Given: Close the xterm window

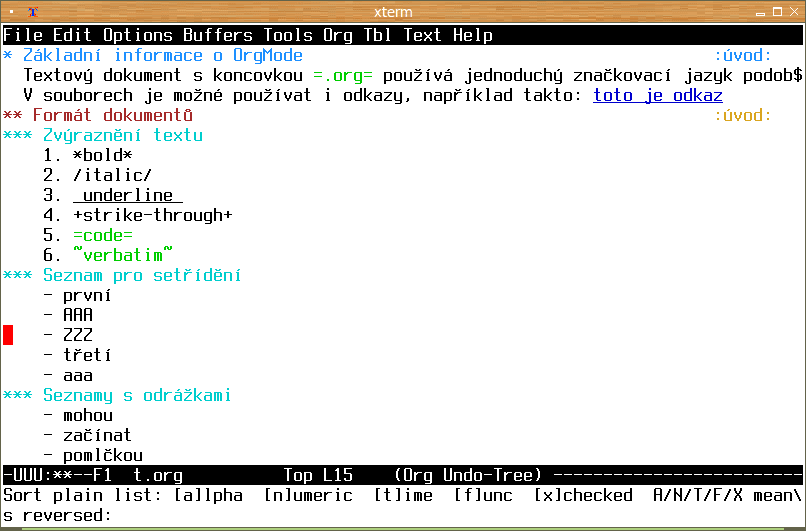Looking at the screenshot, I should click(x=794, y=12).
